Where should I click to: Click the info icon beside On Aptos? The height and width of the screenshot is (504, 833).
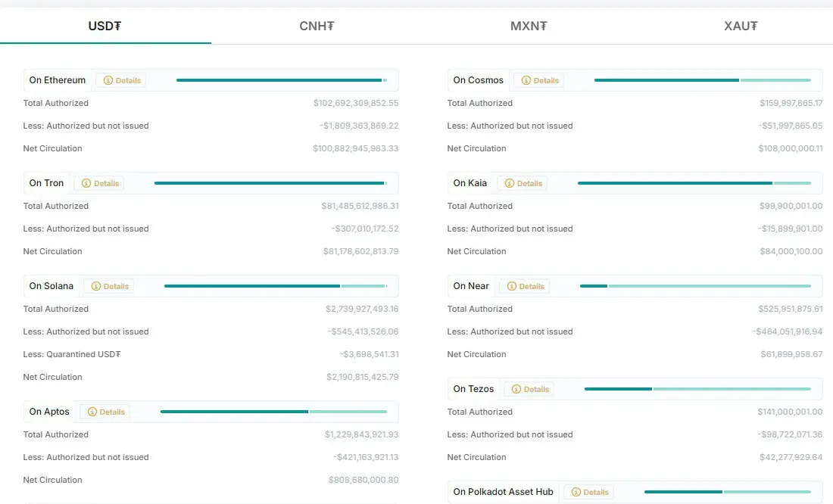(x=92, y=412)
